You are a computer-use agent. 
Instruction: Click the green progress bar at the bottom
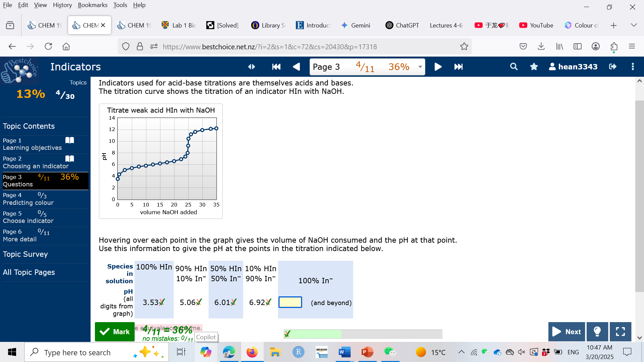tap(312, 334)
